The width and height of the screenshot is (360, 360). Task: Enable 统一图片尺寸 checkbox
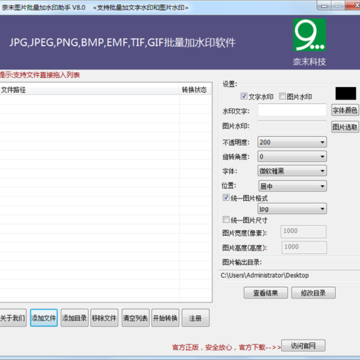point(226,220)
